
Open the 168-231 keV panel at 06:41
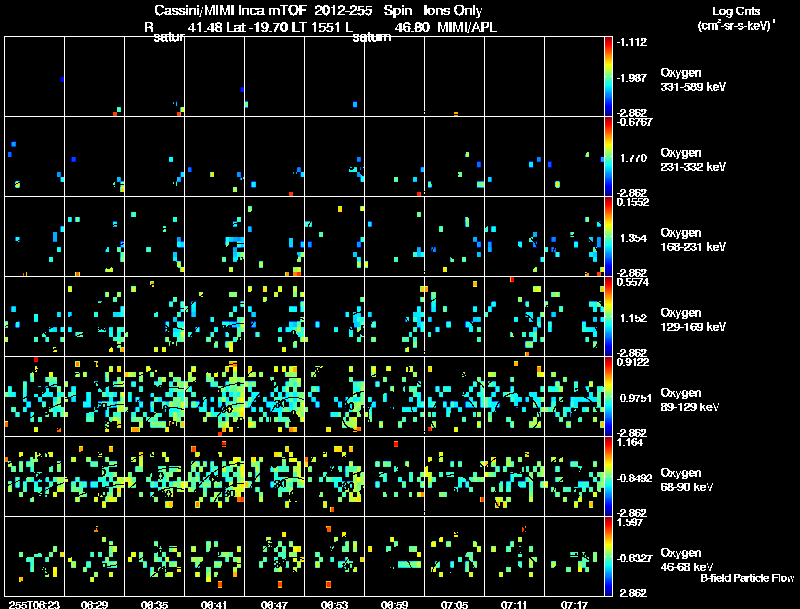(x=214, y=237)
